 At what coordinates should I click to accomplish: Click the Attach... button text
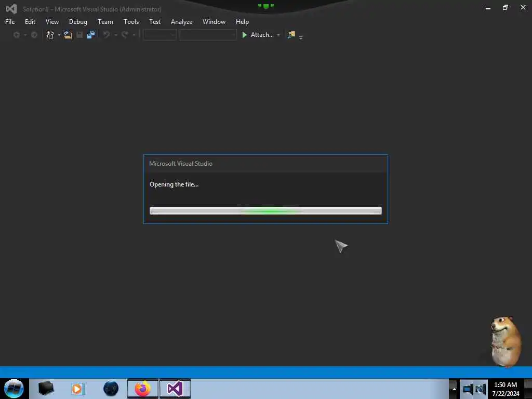pos(262,35)
